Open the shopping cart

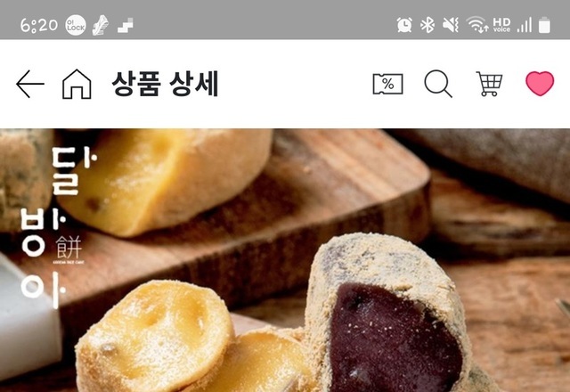tap(489, 84)
